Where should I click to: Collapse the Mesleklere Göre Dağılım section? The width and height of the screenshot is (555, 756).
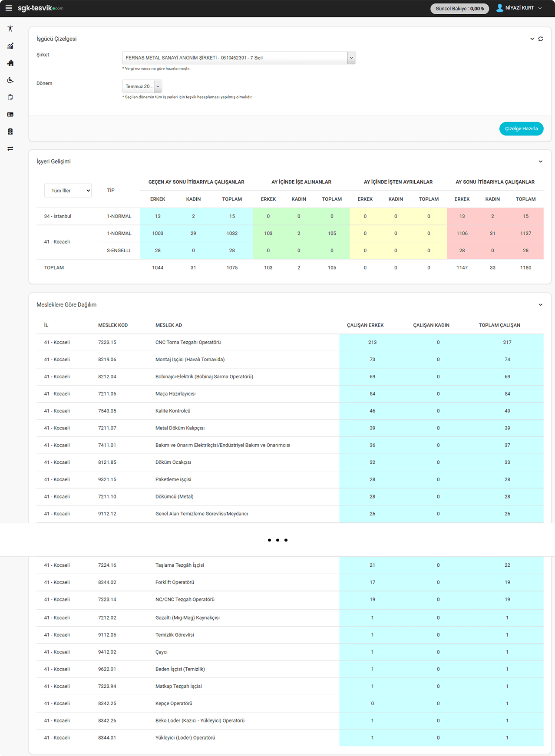point(541,305)
